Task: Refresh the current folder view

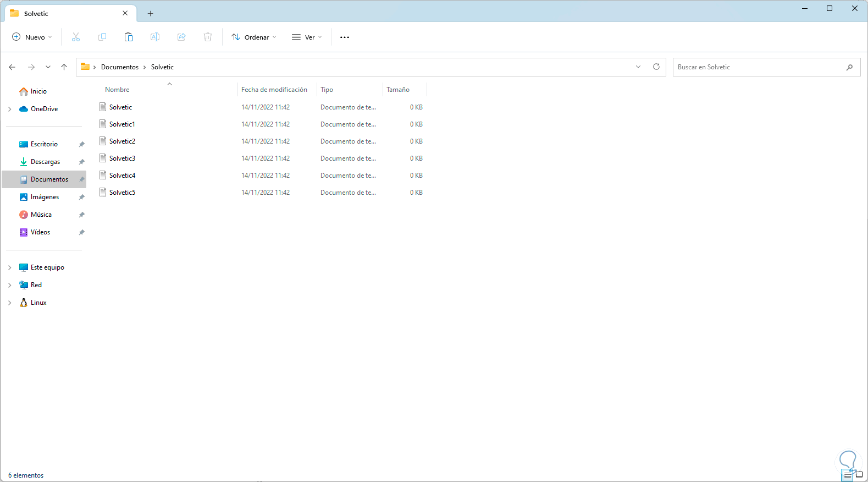Action: (x=656, y=67)
